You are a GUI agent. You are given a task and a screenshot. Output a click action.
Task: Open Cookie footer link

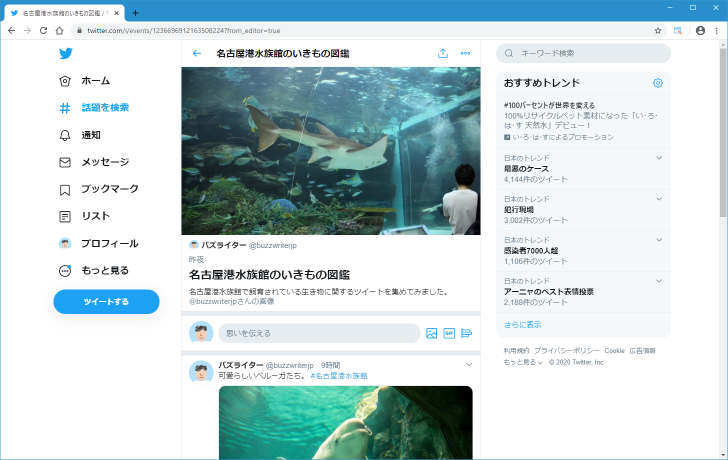[x=614, y=351]
